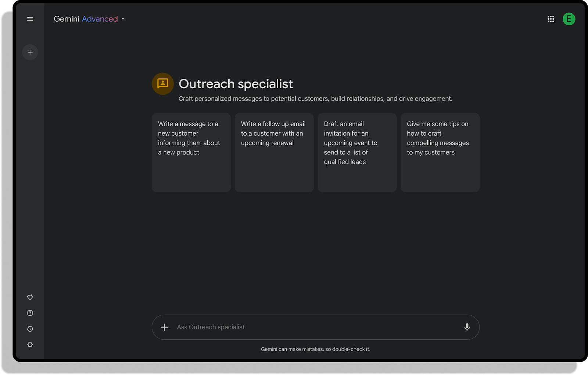The height and width of the screenshot is (375, 588).
Task: Expand the Gemini Advanced model dropdown
Action: (89, 19)
